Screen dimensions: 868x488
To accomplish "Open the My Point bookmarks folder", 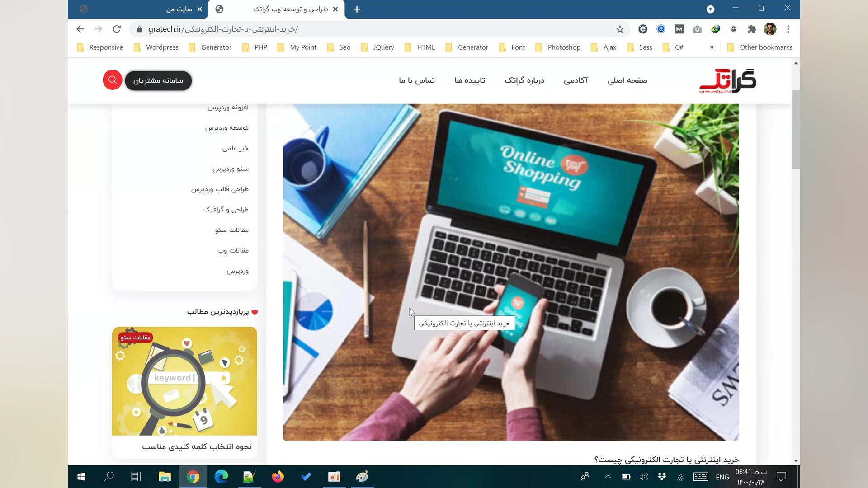I will coord(297,47).
